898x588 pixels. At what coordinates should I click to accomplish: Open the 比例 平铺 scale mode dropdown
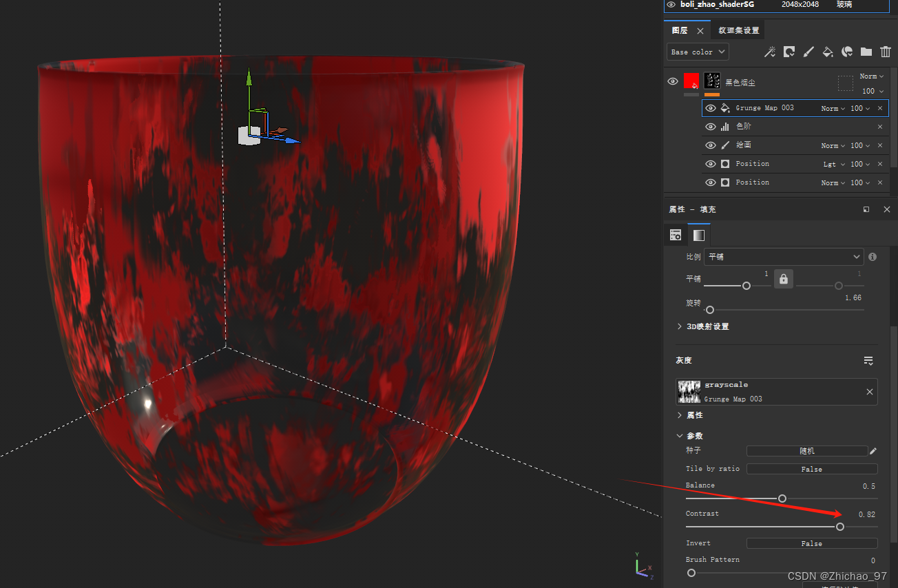pos(784,257)
